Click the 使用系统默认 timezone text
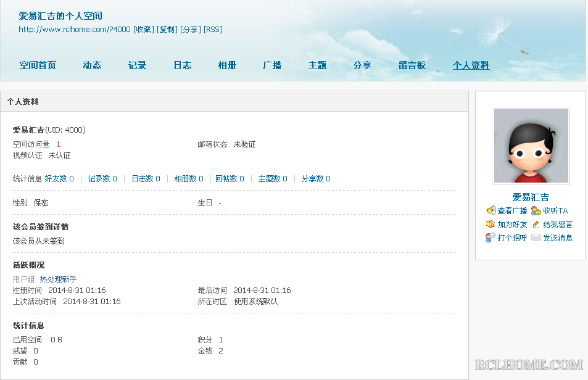 coord(256,301)
